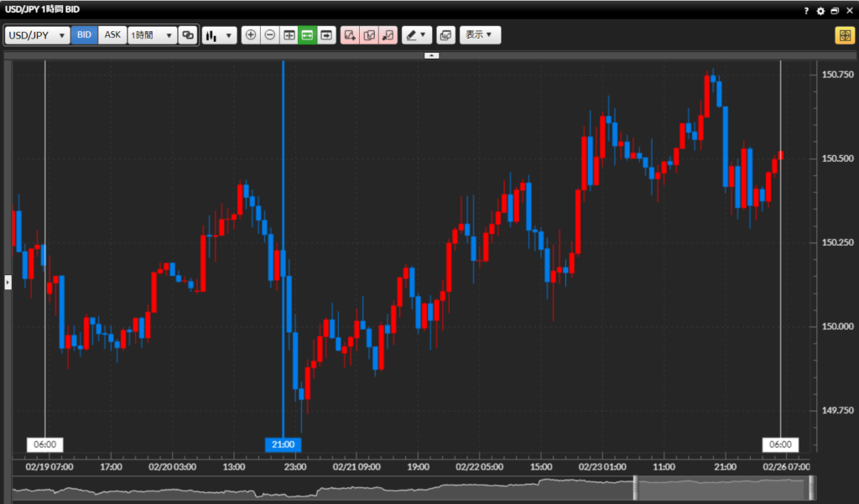Open the 1時間 timeframe dropdown

point(152,35)
